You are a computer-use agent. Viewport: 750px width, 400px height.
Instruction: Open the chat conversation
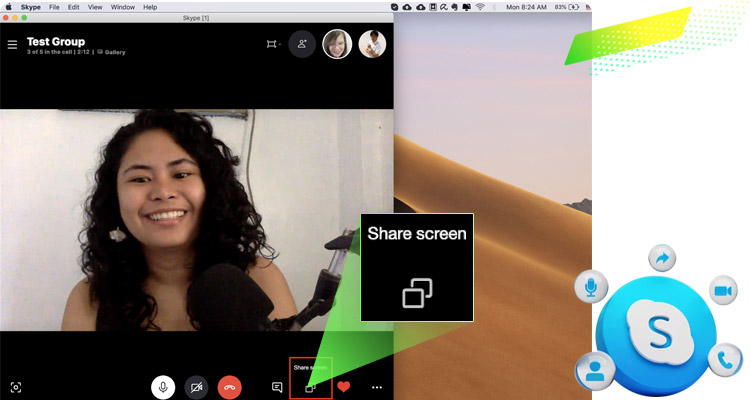[277, 387]
